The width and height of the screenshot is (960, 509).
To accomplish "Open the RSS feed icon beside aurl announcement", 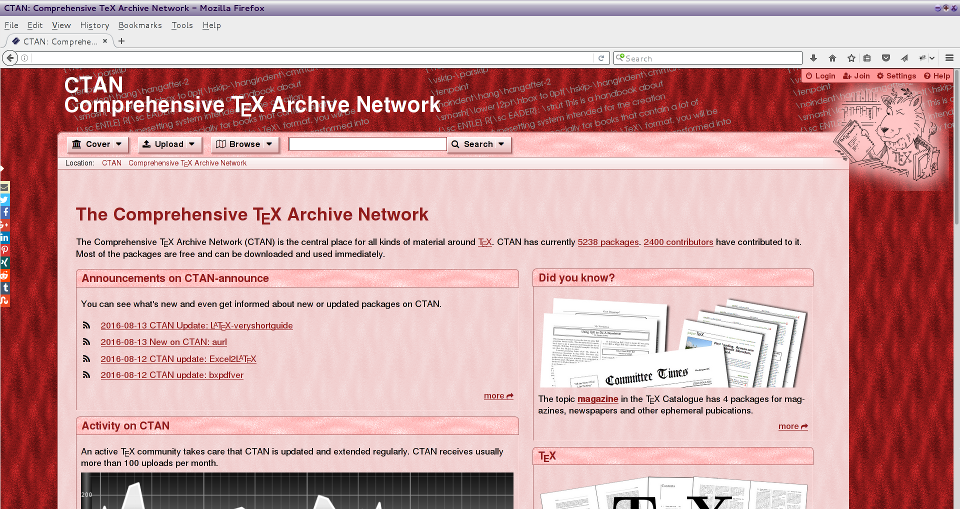I will coord(86,342).
